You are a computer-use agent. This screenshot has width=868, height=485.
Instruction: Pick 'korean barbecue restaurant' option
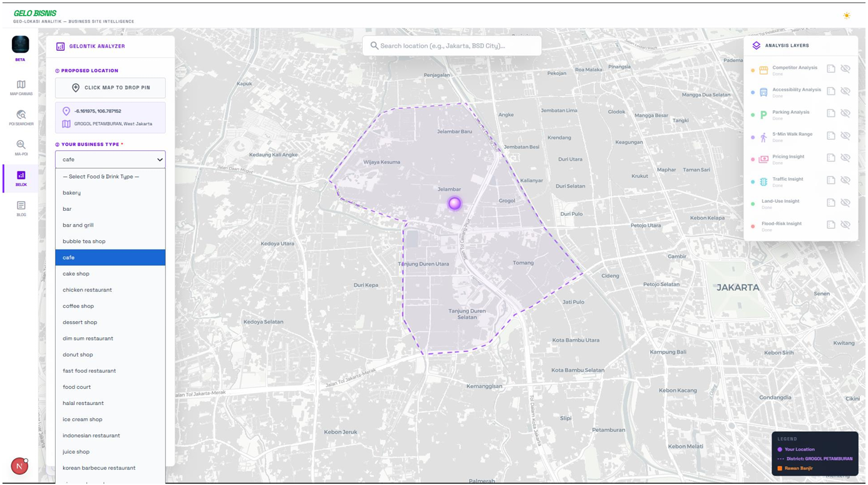(x=110, y=468)
